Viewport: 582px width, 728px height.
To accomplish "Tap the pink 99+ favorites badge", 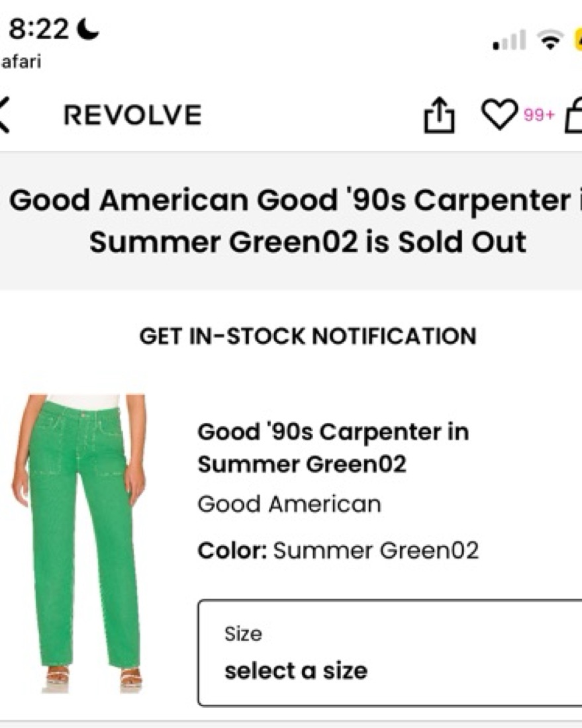I will pyautogui.click(x=539, y=114).
